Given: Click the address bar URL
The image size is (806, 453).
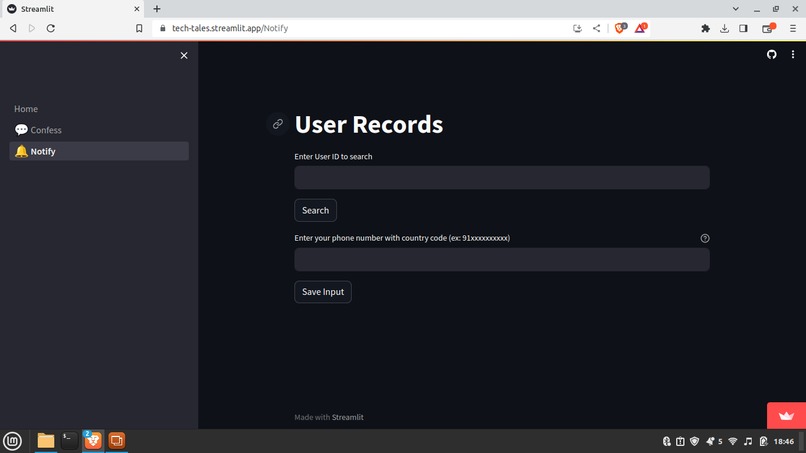Looking at the screenshot, I should [230, 28].
